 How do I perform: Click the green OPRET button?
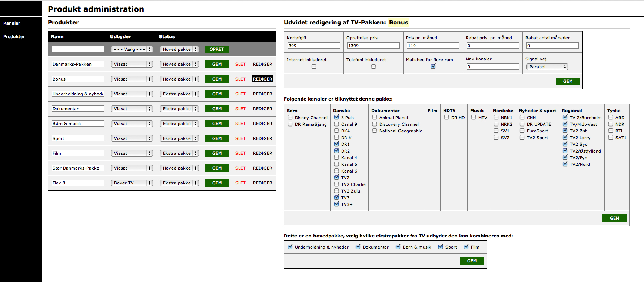click(x=217, y=49)
